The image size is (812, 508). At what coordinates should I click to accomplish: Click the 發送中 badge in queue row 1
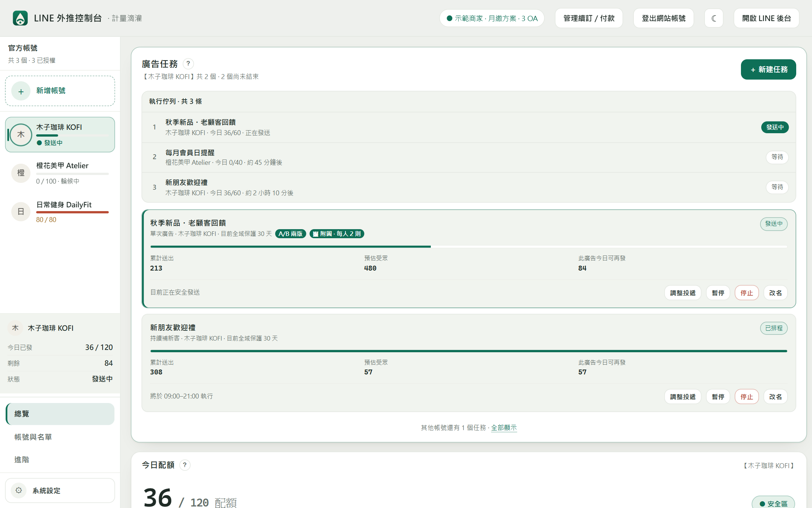[x=775, y=127]
